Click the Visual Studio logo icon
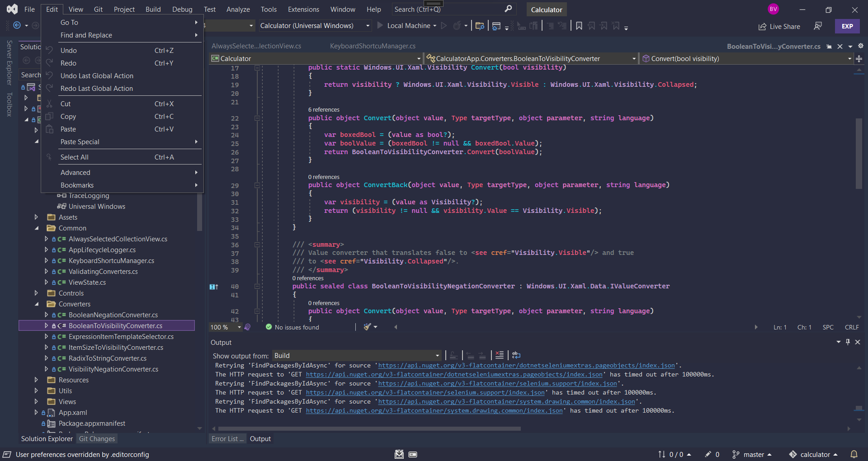 (12, 9)
